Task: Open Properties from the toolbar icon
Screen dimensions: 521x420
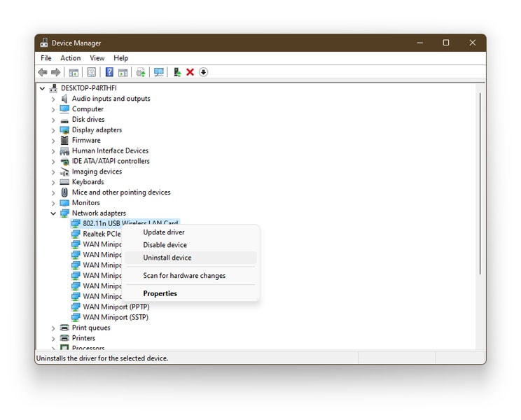Action: 91,72
